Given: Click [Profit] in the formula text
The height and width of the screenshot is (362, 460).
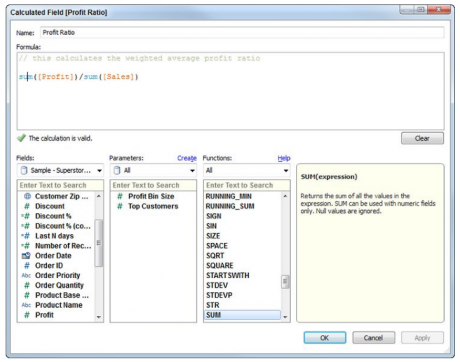Looking at the screenshot, I should (55, 77).
